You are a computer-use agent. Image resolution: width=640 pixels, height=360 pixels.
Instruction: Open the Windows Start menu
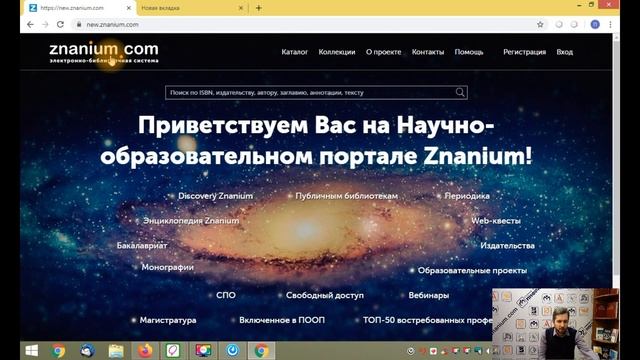click(31, 351)
